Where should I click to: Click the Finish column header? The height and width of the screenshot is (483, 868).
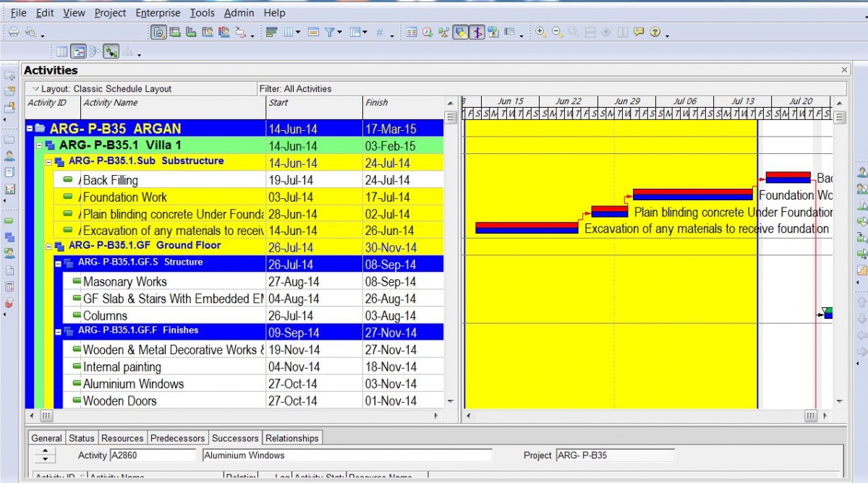point(403,107)
